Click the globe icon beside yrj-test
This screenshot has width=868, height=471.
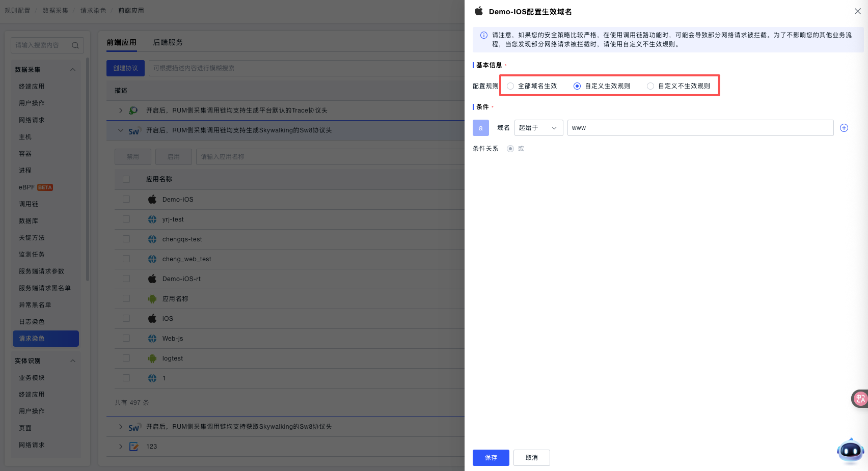(x=152, y=219)
